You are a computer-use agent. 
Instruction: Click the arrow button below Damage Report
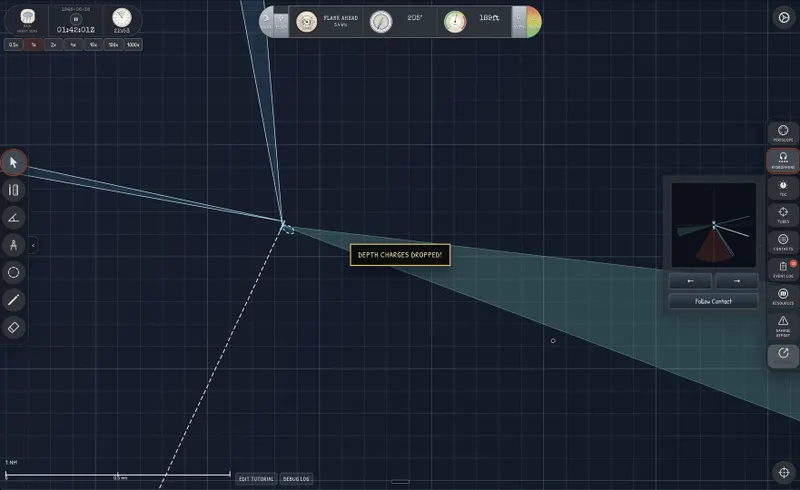783,356
